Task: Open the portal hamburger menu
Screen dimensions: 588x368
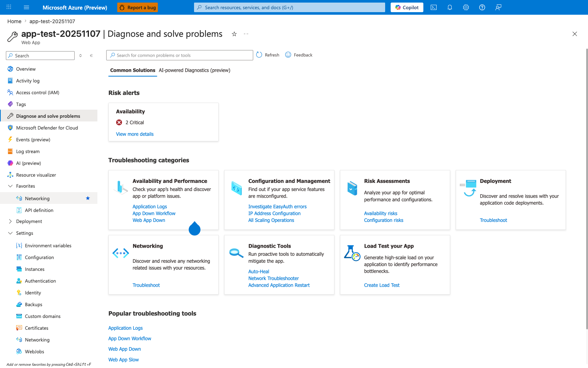Action: [x=26, y=7]
